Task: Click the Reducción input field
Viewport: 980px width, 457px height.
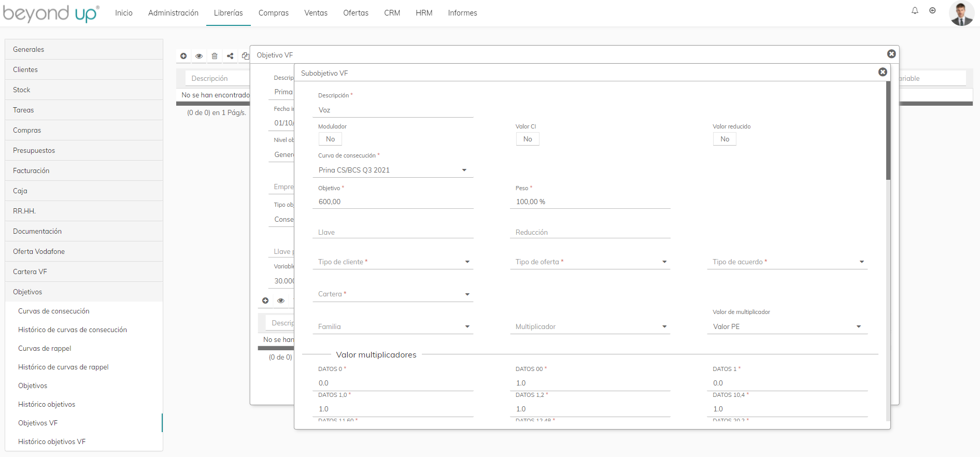Action: click(590, 232)
